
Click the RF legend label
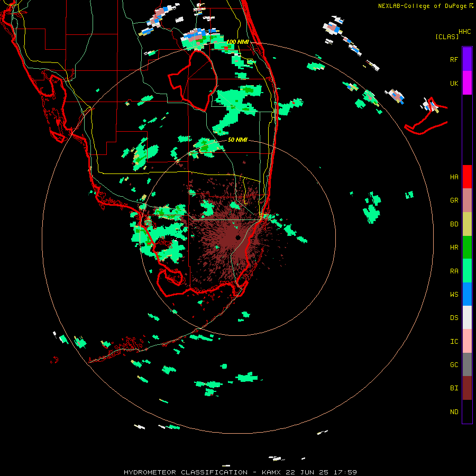pyautogui.click(x=454, y=59)
